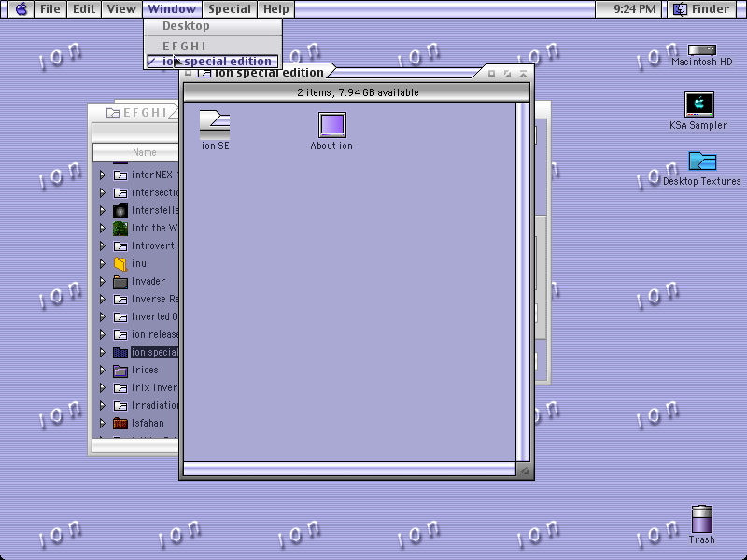Open the Apple menu icon
The height and width of the screenshot is (560, 747).
click(21, 9)
